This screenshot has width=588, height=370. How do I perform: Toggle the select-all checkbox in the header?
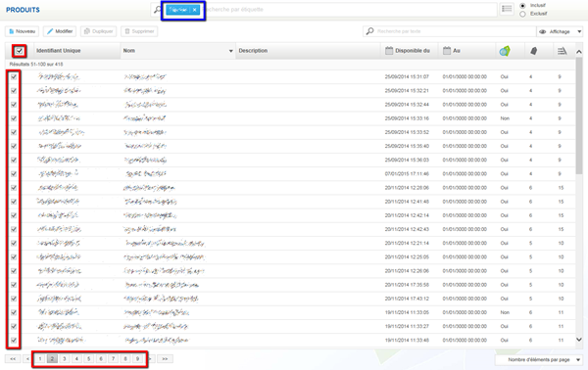20,51
